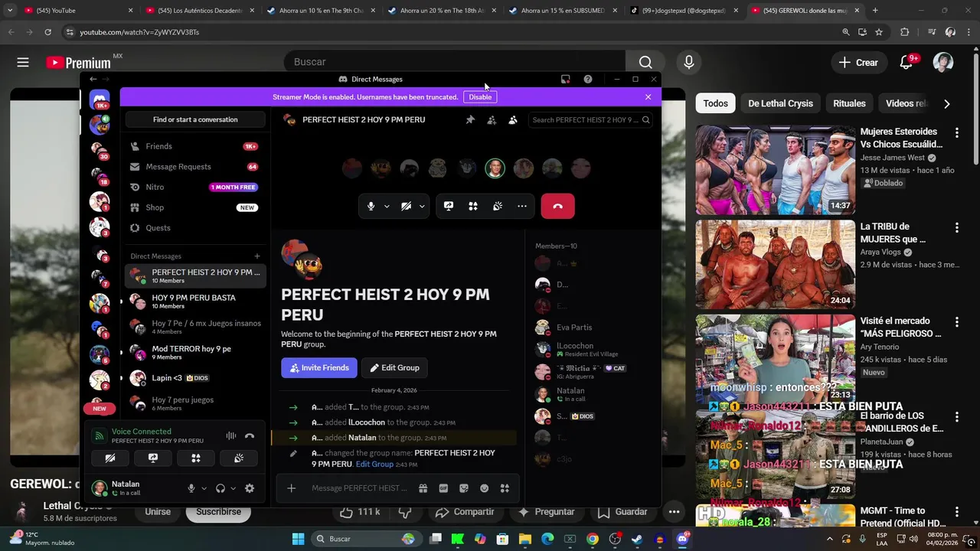Dislike the YouTube video
This screenshot has height=551, width=980.
pos(405,512)
